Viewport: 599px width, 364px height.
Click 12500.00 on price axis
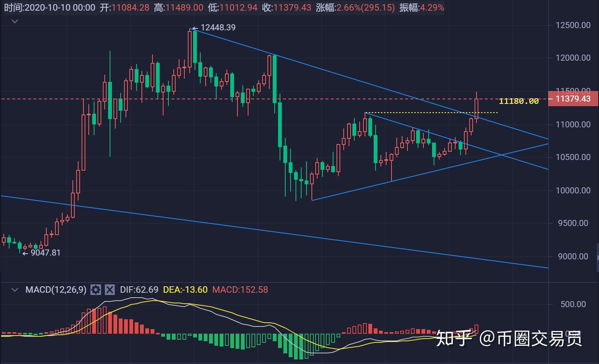(x=573, y=25)
